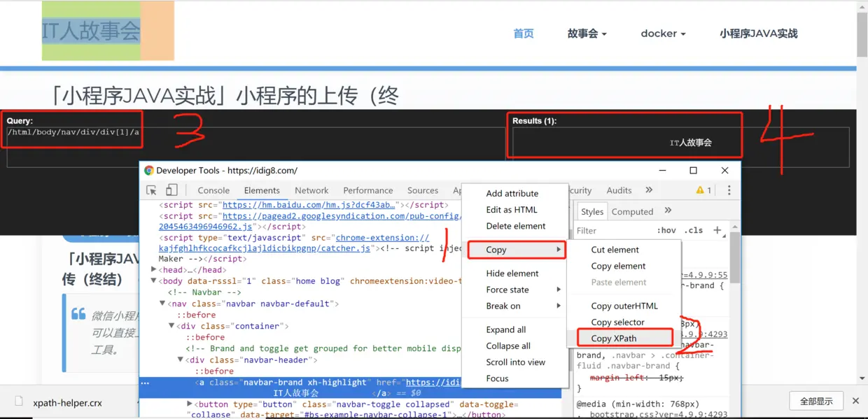Select the inspect element picker icon
The width and height of the screenshot is (868, 419).
[151, 190]
